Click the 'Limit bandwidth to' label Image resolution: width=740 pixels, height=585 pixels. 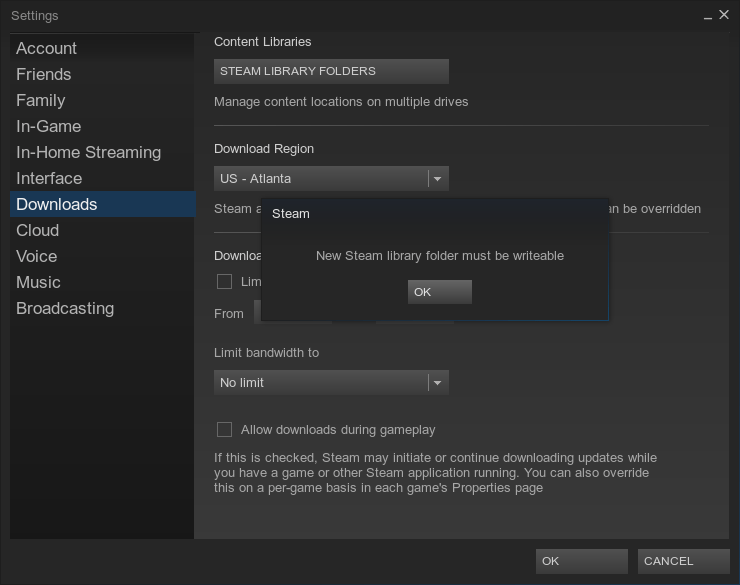coord(266,352)
